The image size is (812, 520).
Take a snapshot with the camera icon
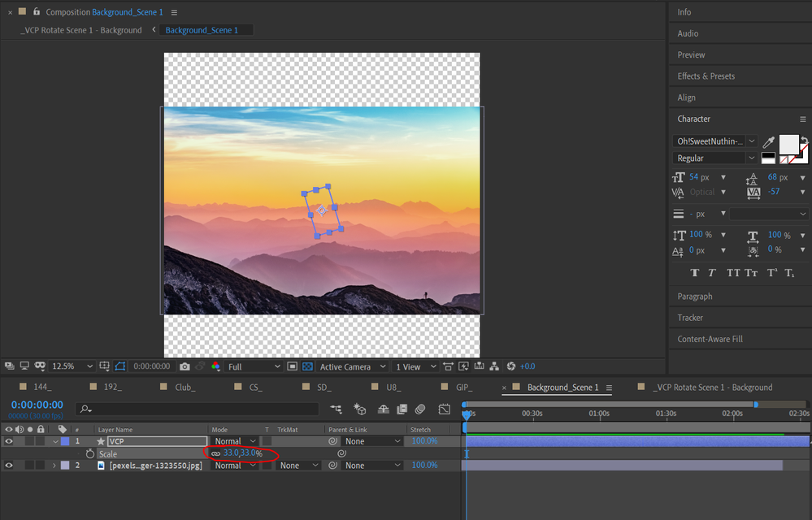(x=185, y=366)
